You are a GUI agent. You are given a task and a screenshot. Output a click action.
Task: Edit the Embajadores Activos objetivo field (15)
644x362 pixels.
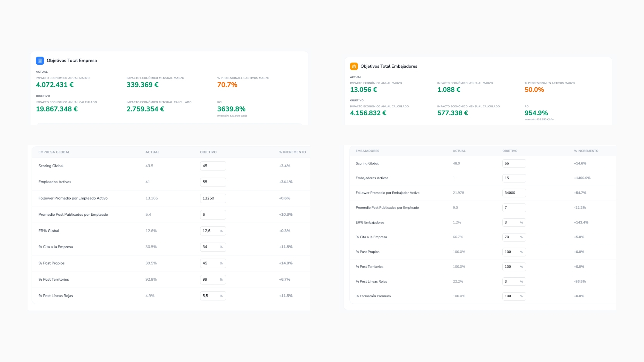click(514, 178)
